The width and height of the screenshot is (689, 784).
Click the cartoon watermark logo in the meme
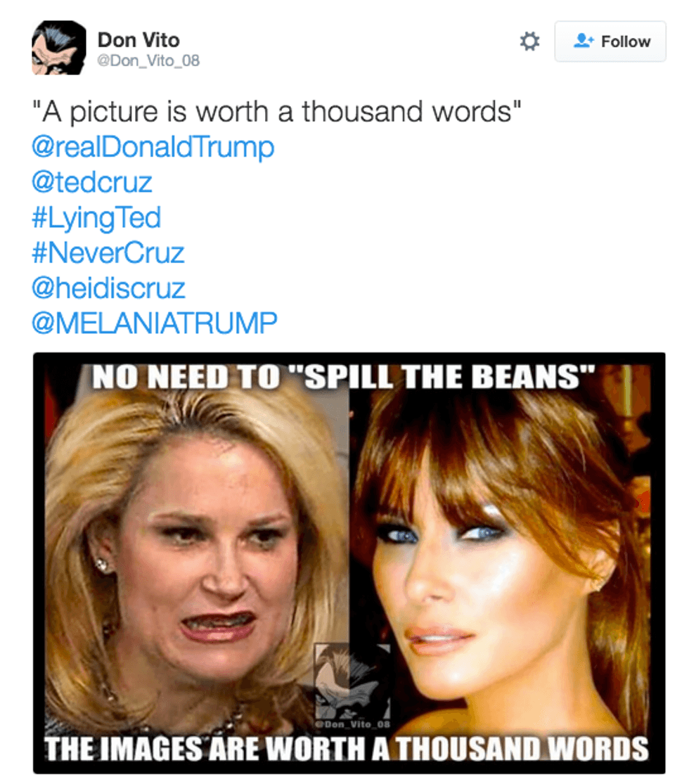tap(352, 681)
